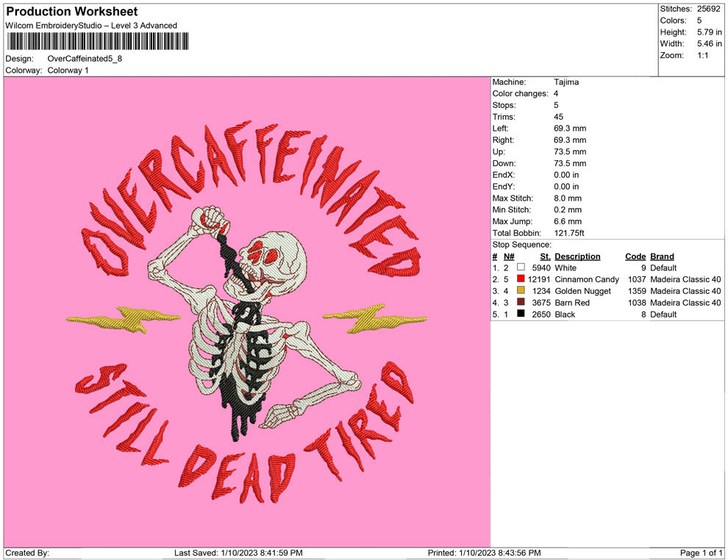
Task: Click the barcode in the header
Action: click(98, 41)
